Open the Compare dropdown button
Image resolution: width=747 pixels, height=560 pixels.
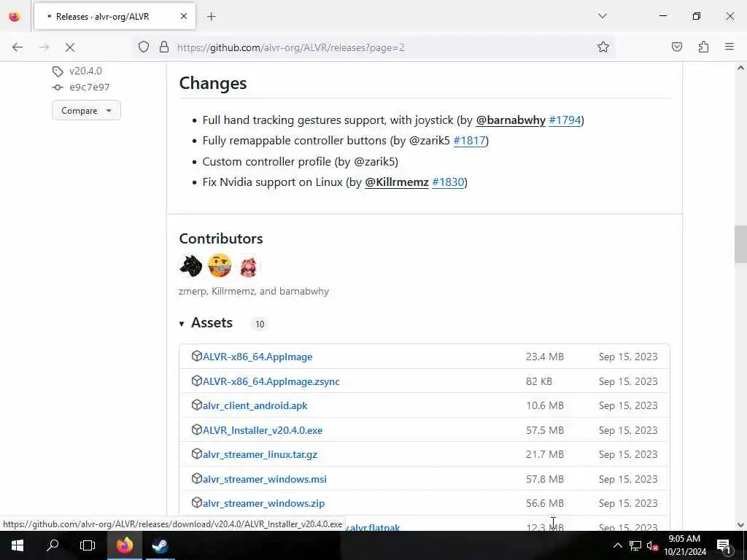click(x=86, y=111)
